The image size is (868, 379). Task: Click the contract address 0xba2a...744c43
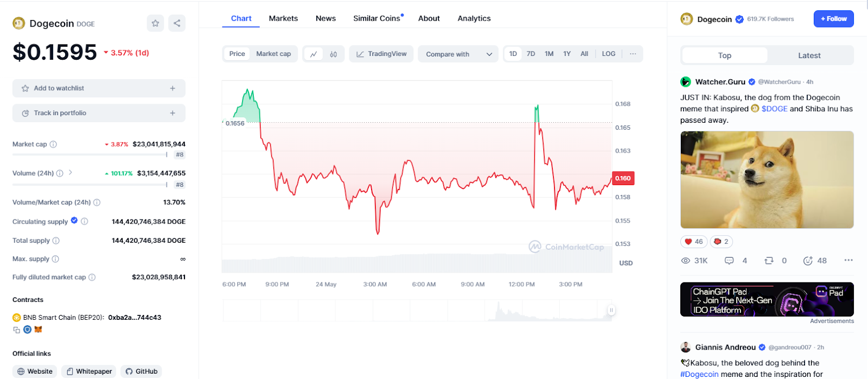[135, 318]
